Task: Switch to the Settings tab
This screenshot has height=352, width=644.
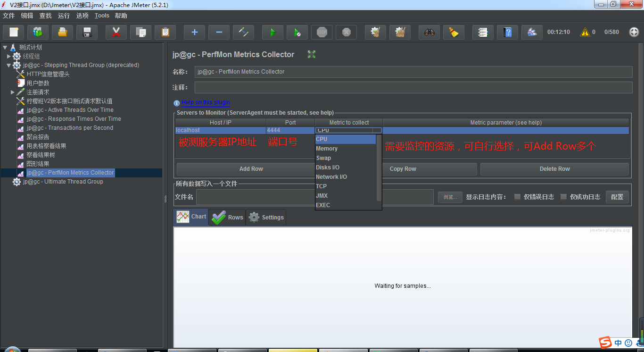Action: tap(266, 218)
